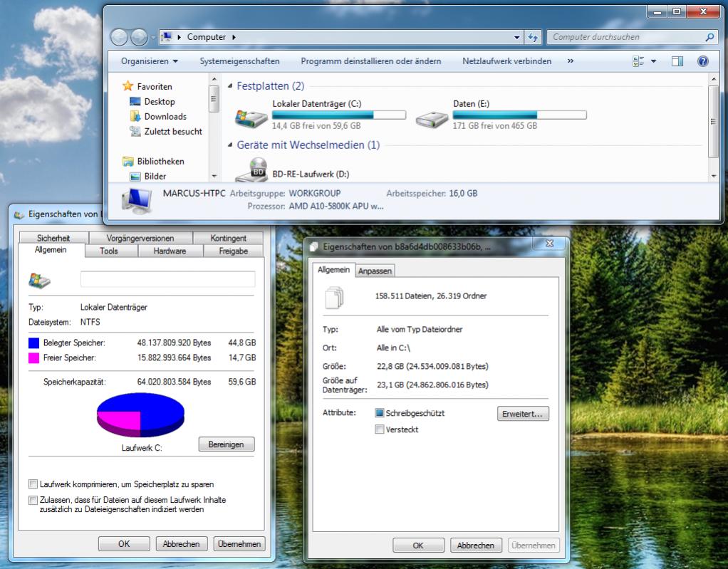
Task: Select the Lokaler Datenträger (C:) drive icon
Action: (x=251, y=118)
